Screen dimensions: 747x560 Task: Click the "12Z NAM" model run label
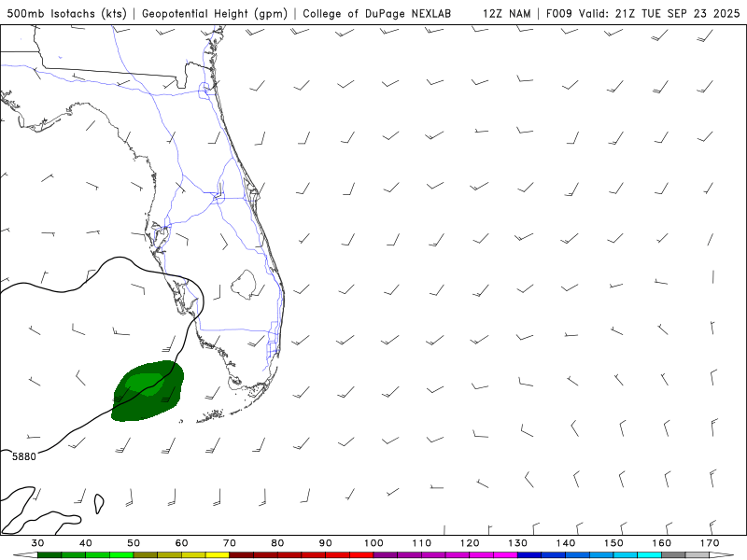pos(507,13)
